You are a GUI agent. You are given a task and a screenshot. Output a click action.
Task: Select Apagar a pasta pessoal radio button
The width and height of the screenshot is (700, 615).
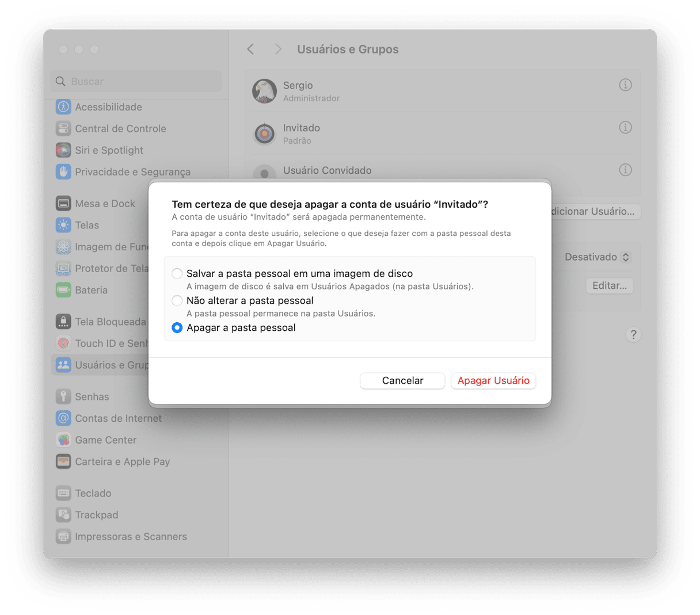coord(177,327)
